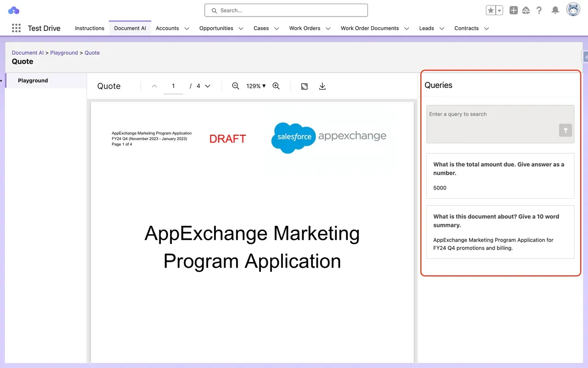Switch to the Instructions tab
588x368 pixels.
point(90,28)
